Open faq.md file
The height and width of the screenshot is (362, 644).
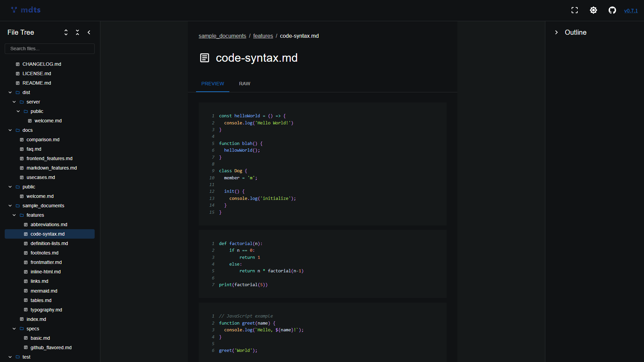34,149
